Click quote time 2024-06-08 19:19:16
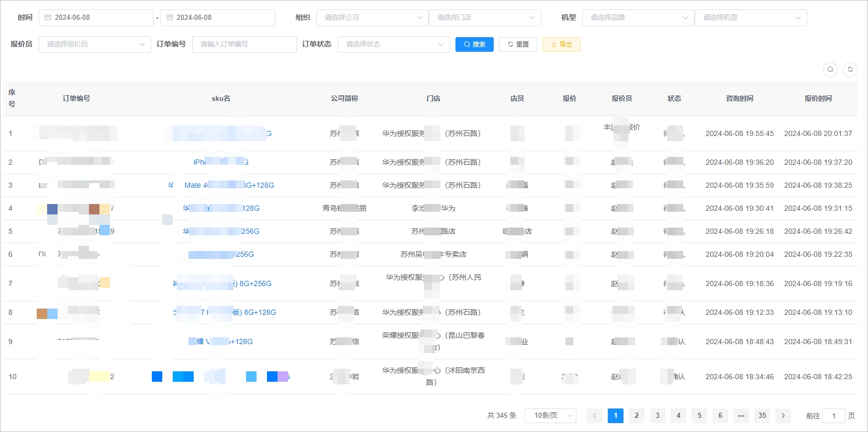Image resolution: width=868 pixels, height=432 pixels. point(818,283)
